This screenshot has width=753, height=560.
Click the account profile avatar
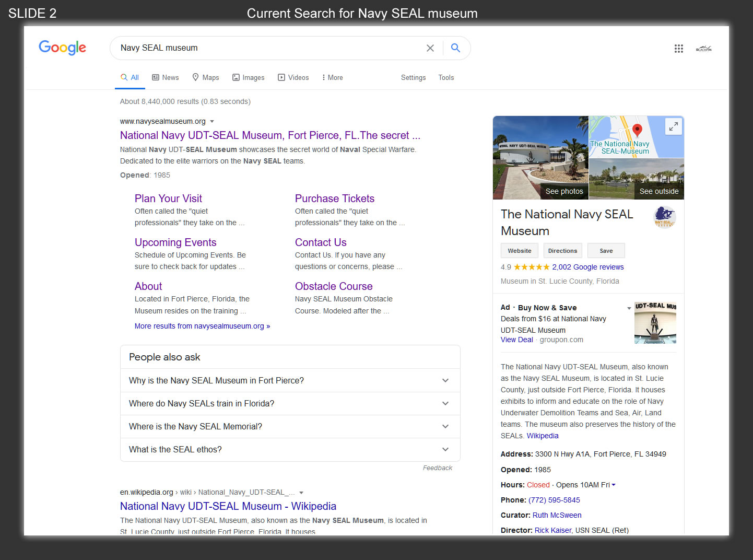tap(703, 49)
